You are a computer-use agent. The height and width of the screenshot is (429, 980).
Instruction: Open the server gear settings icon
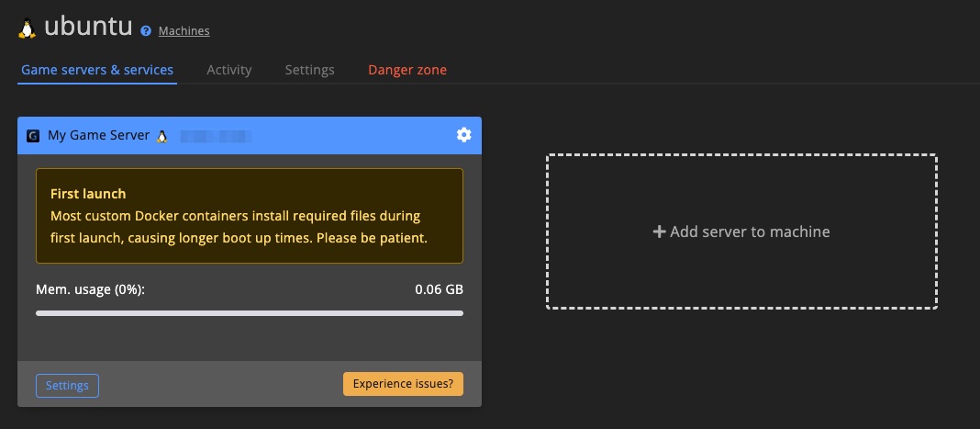(x=463, y=135)
